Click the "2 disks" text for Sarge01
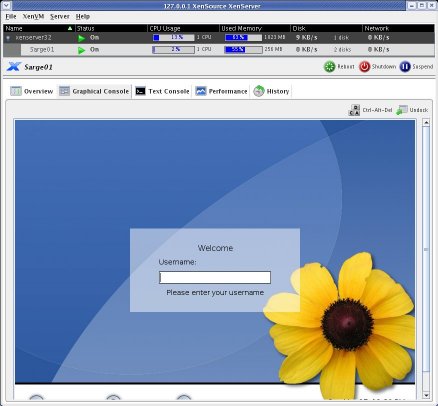The image size is (438, 406). pyautogui.click(x=342, y=50)
